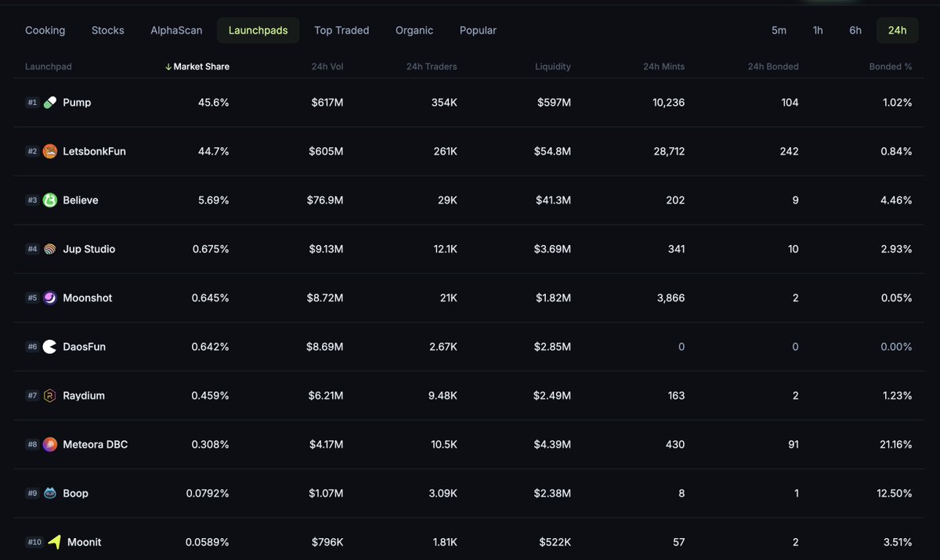Click the Meteora DBC logo icon
940x560 pixels.
pyautogui.click(x=50, y=445)
